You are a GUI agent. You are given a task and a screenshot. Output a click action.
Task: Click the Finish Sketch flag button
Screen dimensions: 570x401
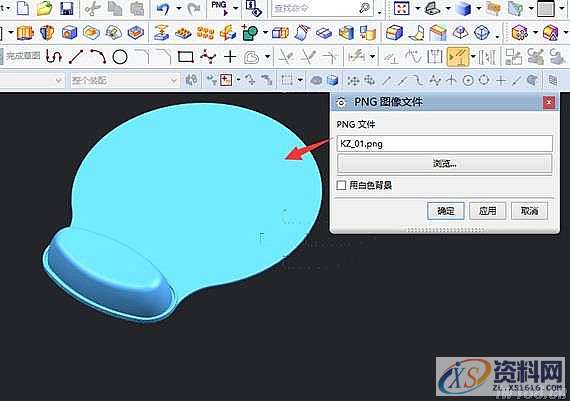20,56
